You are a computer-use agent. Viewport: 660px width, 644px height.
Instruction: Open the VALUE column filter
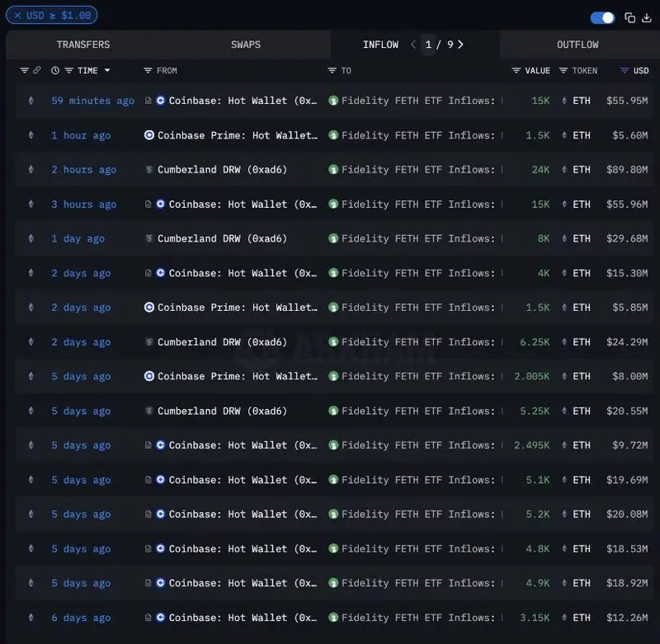coord(516,71)
